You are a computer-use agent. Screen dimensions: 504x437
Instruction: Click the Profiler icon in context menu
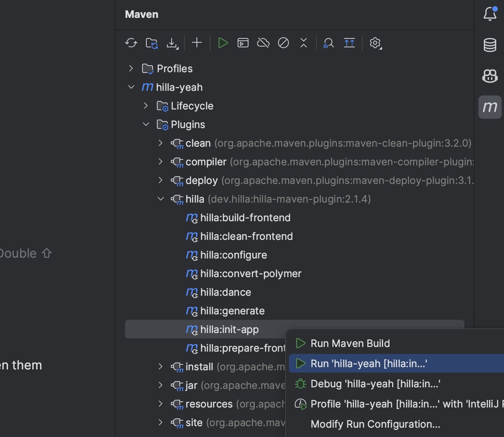click(301, 404)
